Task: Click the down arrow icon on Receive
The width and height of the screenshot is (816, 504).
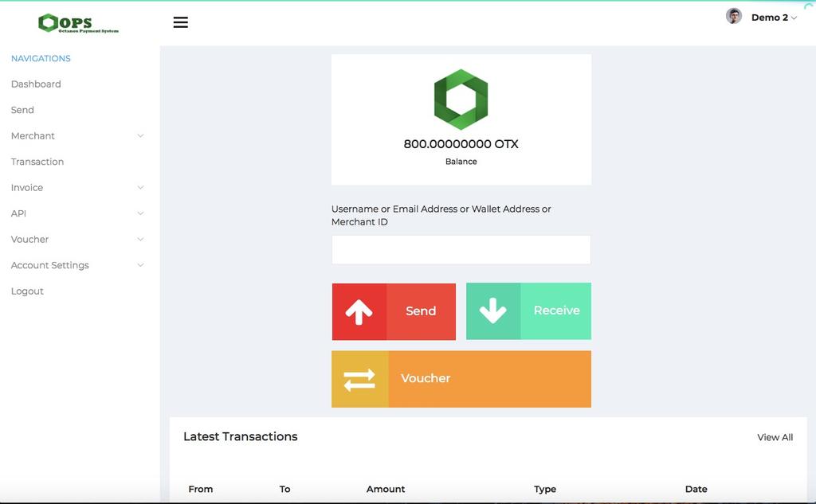Action: pos(492,311)
